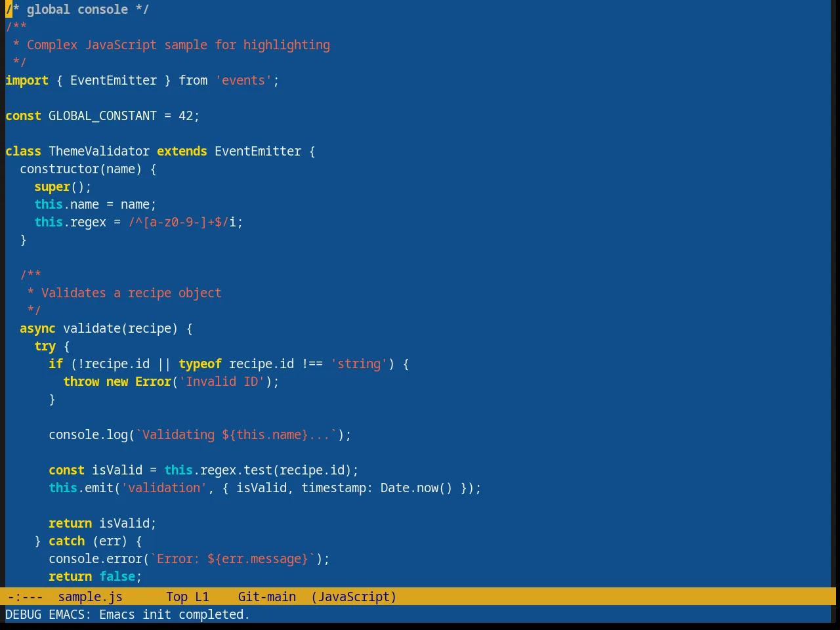Click 'constructor(name)' method definition

tap(81, 169)
